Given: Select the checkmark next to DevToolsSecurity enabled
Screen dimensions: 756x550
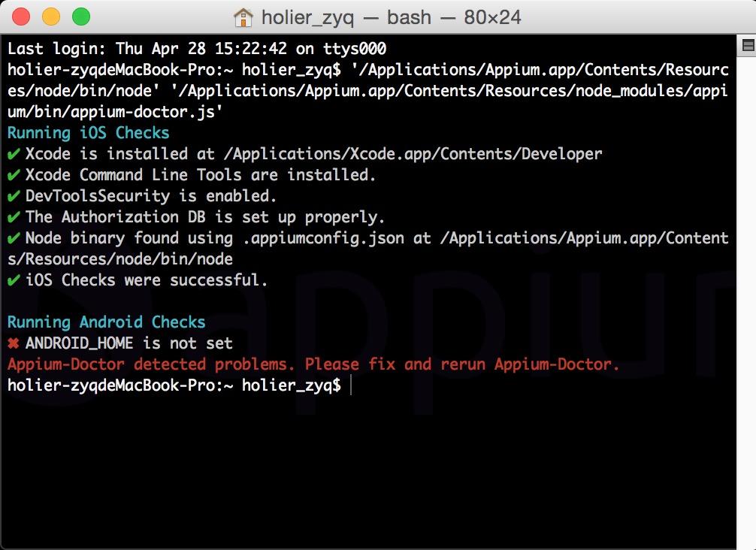Looking at the screenshot, I should click(x=11, y=196).
